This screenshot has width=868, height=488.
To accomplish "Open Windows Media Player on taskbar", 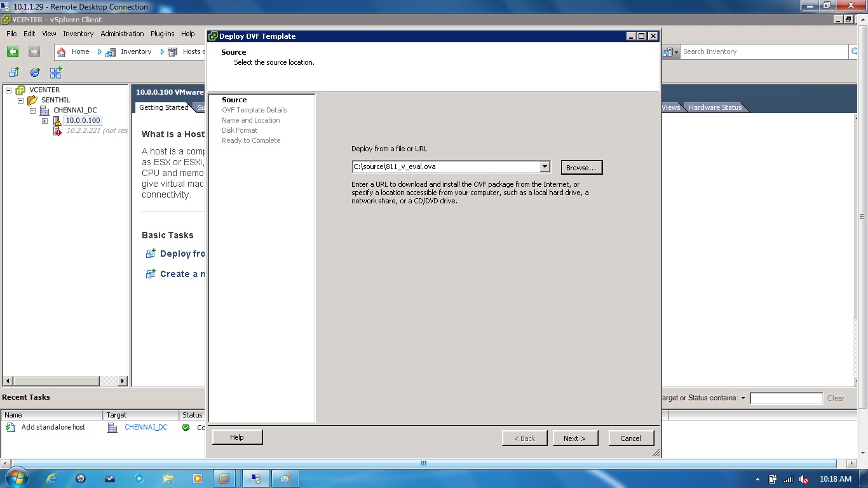I will tap(198, 478).
